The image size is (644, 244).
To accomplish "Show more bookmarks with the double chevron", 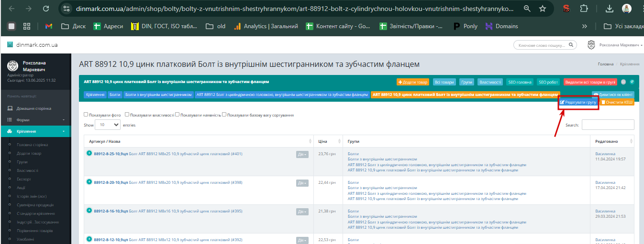I will coord(584,26).
